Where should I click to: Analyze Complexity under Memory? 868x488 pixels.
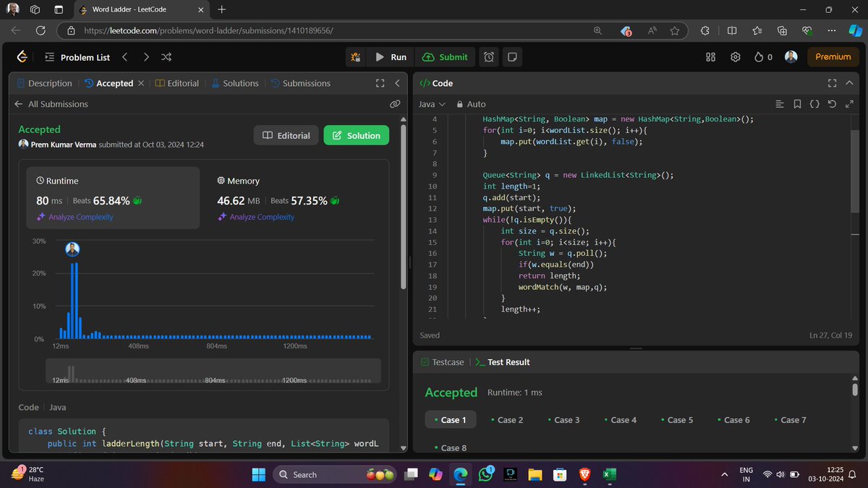(256, 217)
